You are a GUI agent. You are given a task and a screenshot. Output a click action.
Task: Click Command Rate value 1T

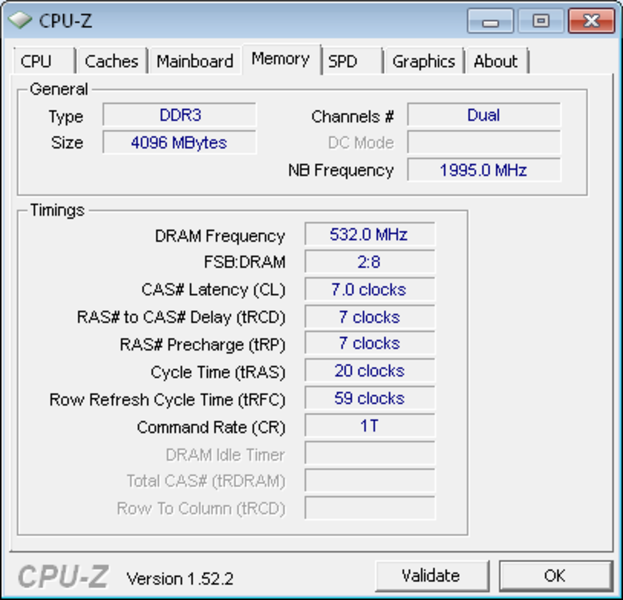[370, 426]
